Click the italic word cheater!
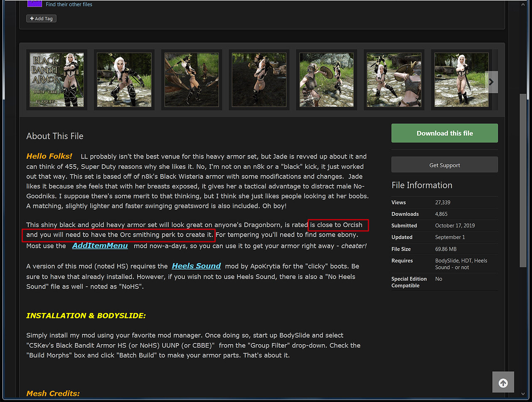Image resolution: width=532 pixels, height=402 pixels. (354, 246)
